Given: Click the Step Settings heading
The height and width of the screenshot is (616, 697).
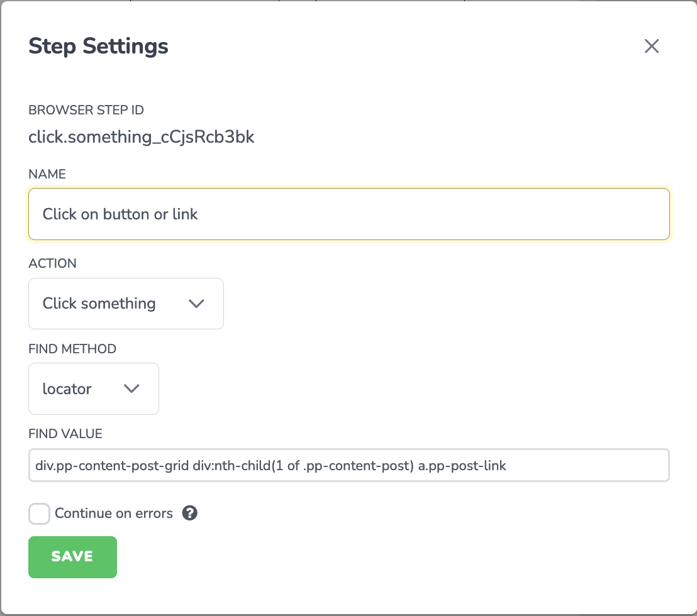Looking at the screenshot, I should click(x=98, y=46).
